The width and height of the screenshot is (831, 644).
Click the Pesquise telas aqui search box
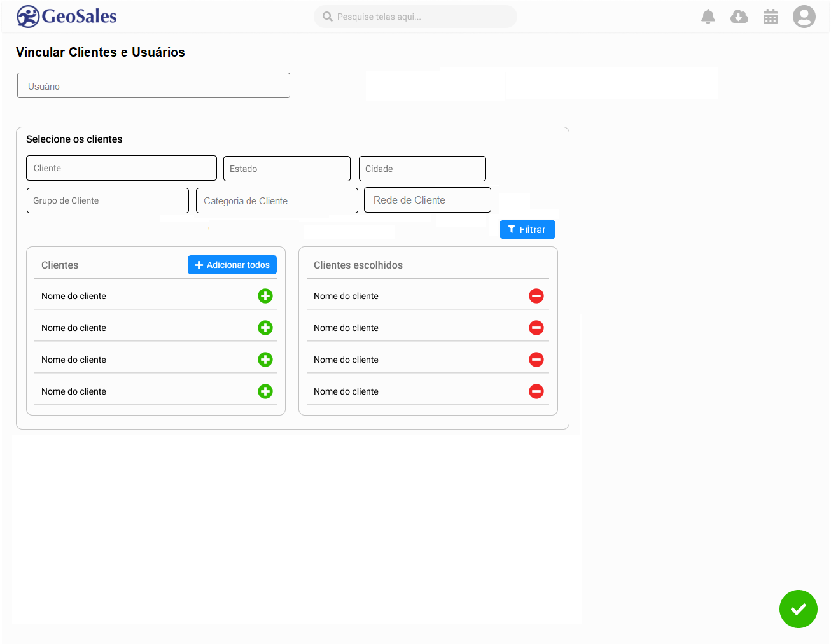tap(415, 17)
